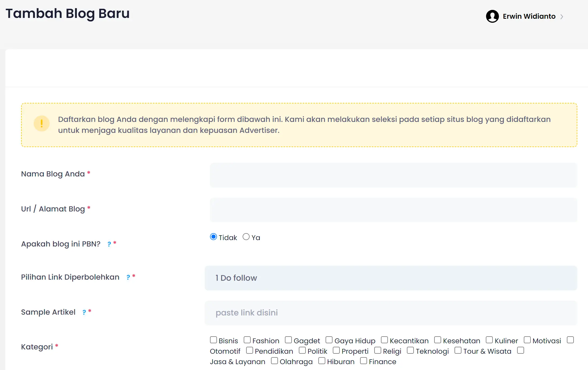Image resolution: width=588 pixels, height=370 pixels.
Task: Click the Sample Artikel field label
Action: coord(48,312)
